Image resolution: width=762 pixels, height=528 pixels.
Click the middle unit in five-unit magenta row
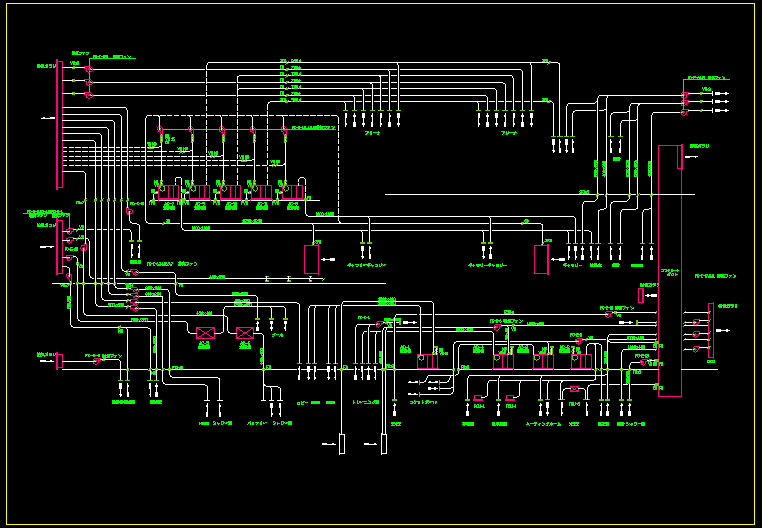tap(229, 190)
